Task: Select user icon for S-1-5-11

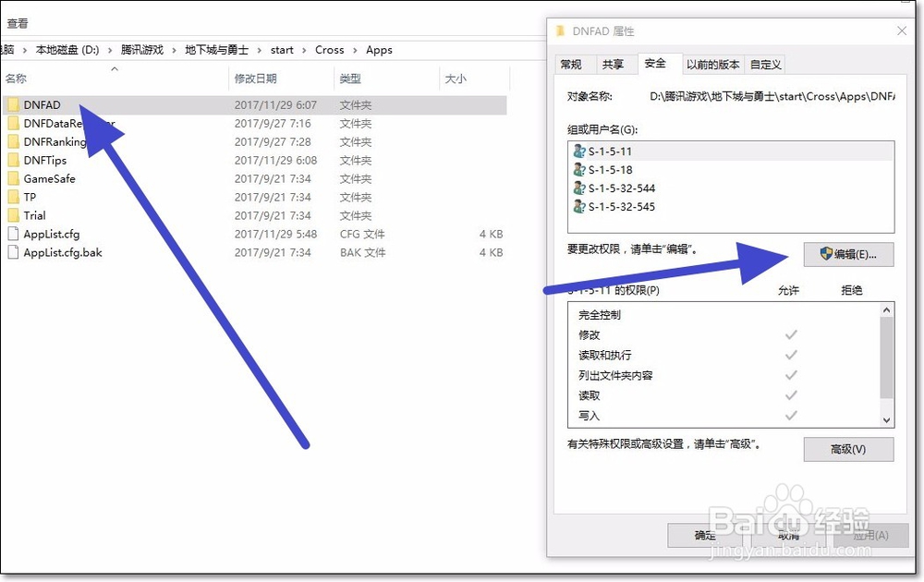Action: pyautogui.click(x=579, y=152)
